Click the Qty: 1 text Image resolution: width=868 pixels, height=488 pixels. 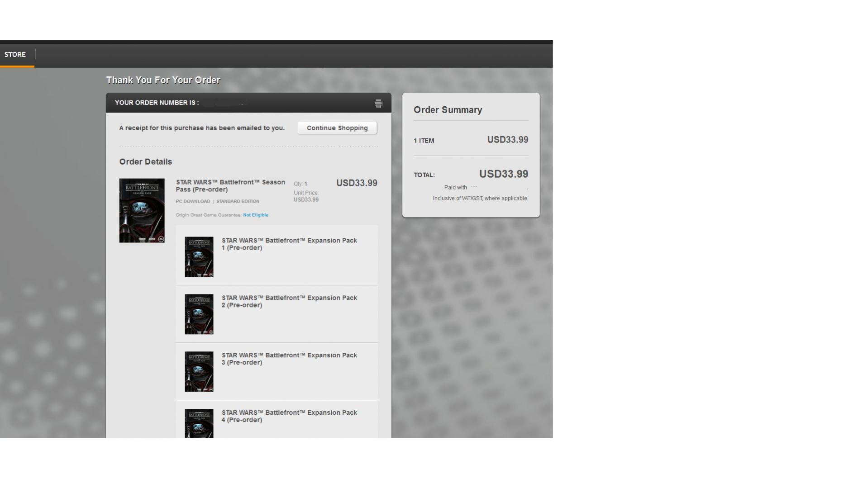[300, 184]
